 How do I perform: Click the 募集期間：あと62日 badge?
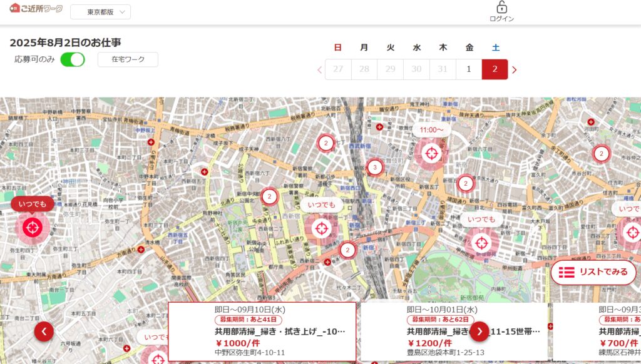point(441,320)
